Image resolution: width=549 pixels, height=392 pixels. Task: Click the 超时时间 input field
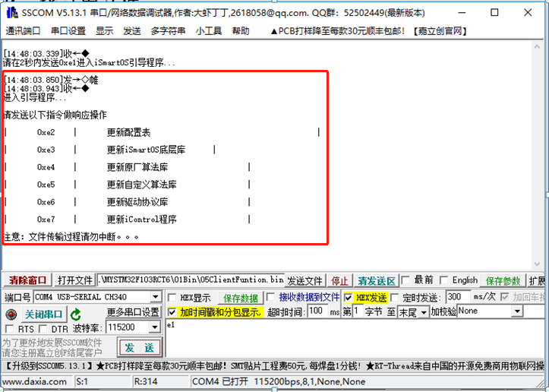point(317,312)
